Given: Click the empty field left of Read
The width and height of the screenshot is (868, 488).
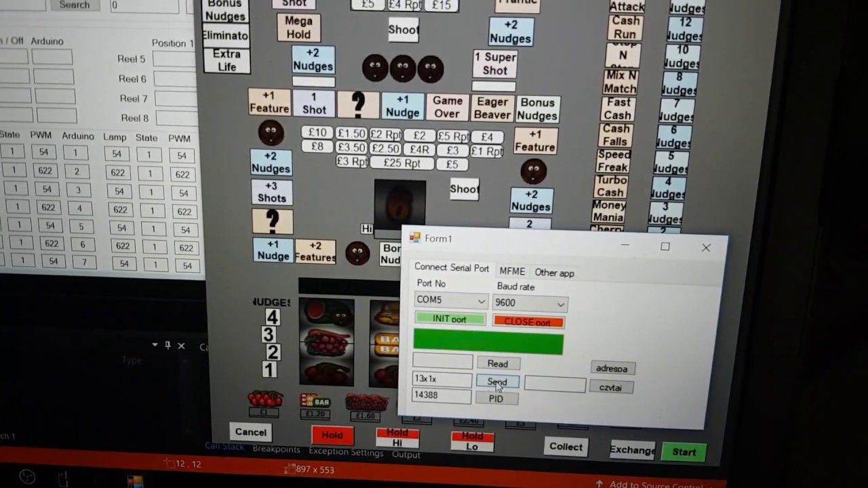Looking at the screenshot, I should (443, 361).
